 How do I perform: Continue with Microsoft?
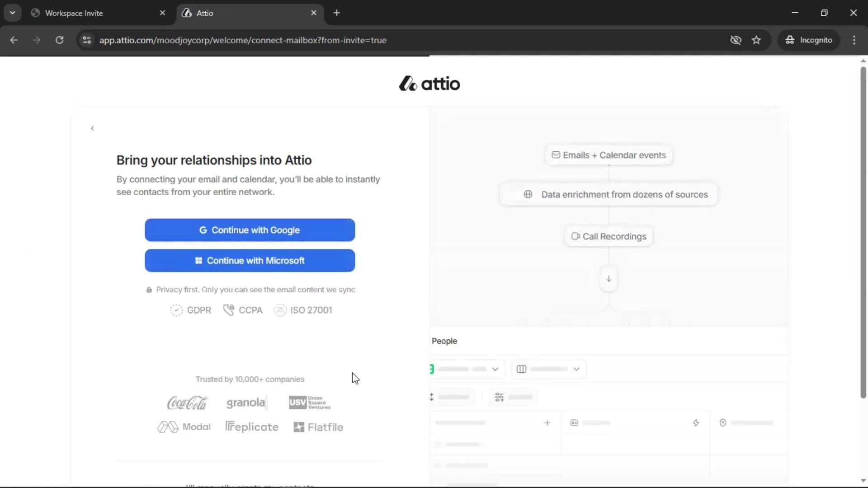coord(250,261)
